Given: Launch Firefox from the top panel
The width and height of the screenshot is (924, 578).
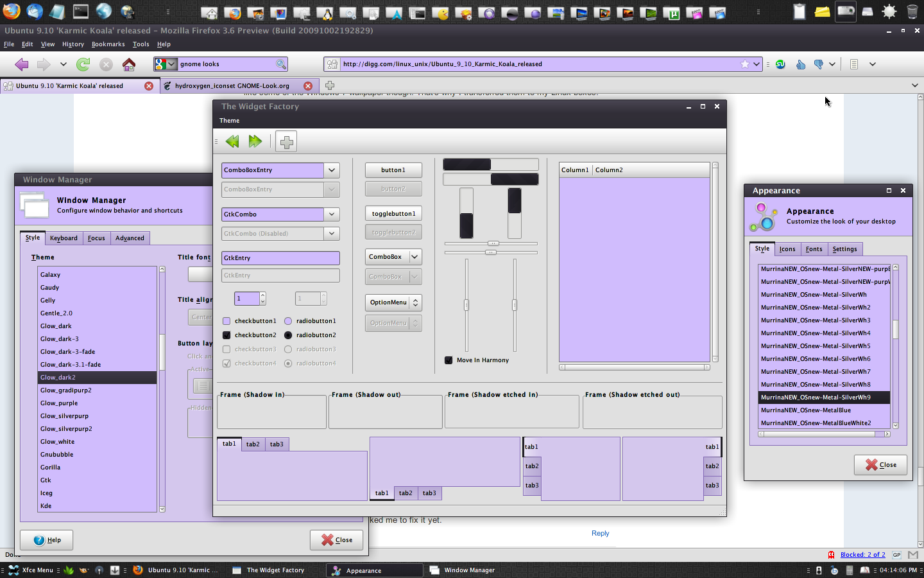Looking at the screenshot, I should click(12, 11).
